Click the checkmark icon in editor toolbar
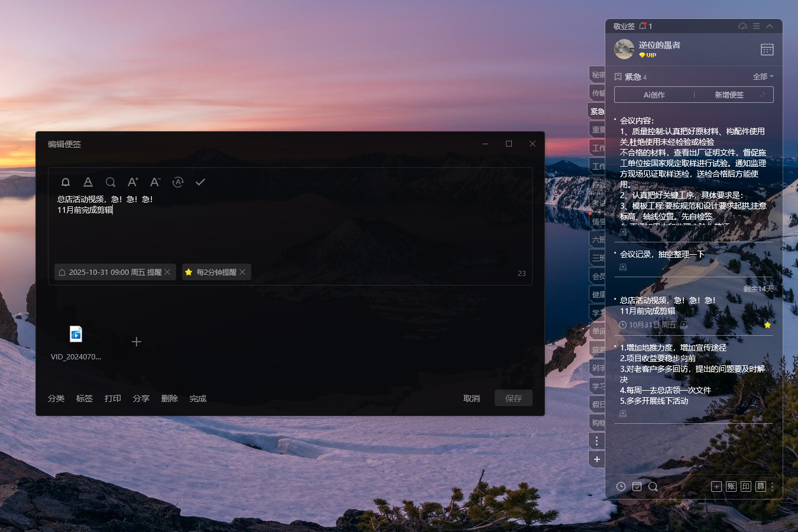The width and height of the screenshot is (798, 532). click(200, 182)
